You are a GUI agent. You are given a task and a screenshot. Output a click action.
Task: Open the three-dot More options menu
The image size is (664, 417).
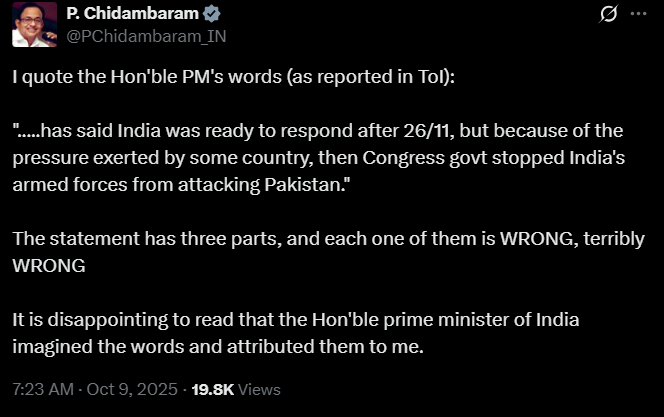tap(637, 15)
